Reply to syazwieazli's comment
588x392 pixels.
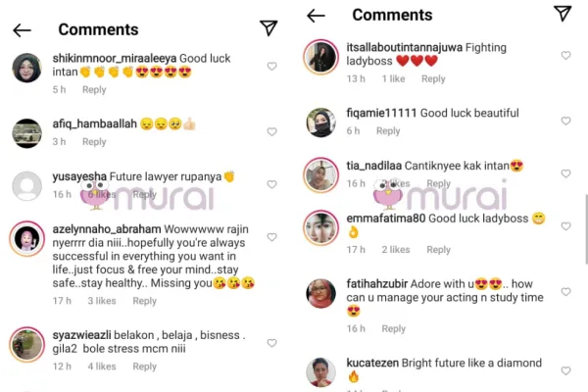(144, 367)
